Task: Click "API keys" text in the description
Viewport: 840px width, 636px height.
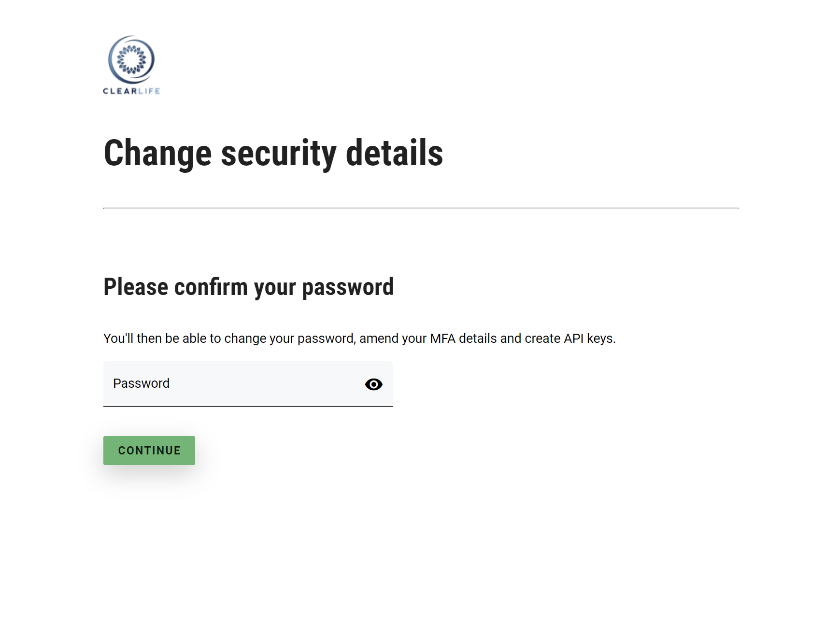Action: [x=588, y=339]
